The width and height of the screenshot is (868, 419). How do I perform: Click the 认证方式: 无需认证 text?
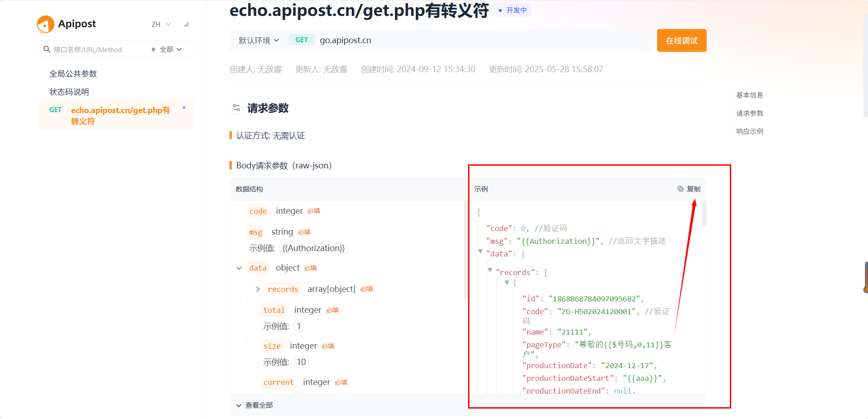(x=270, y=136)
